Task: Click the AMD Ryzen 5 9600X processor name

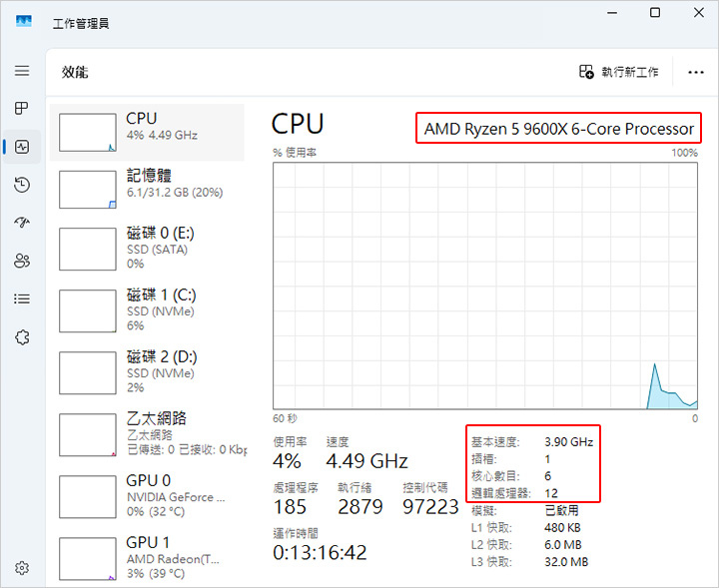Action: pyautogui.click(x=558, y=129)
